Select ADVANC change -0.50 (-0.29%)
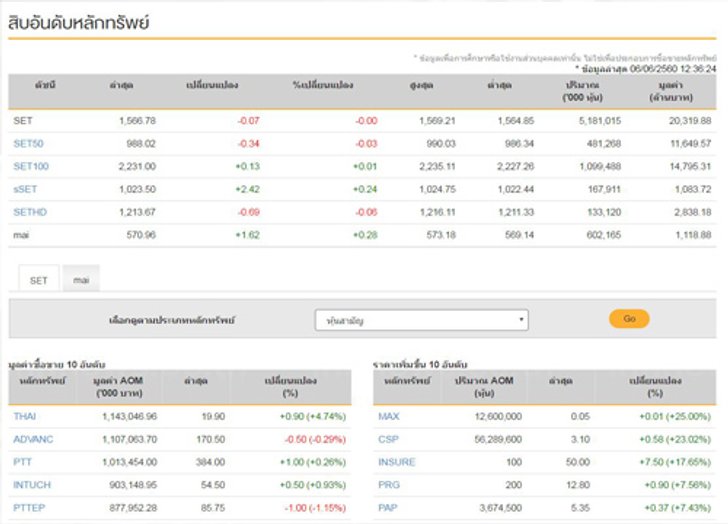 (315, 439)
